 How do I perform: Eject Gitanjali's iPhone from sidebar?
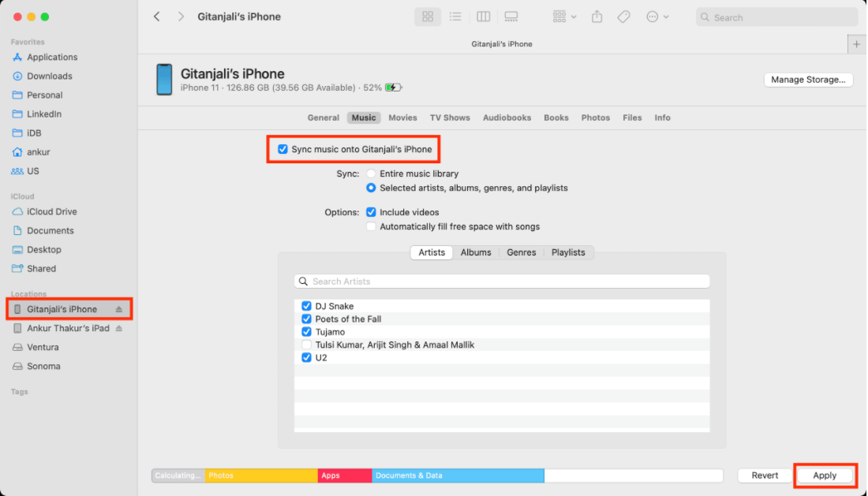coord(119,309)
